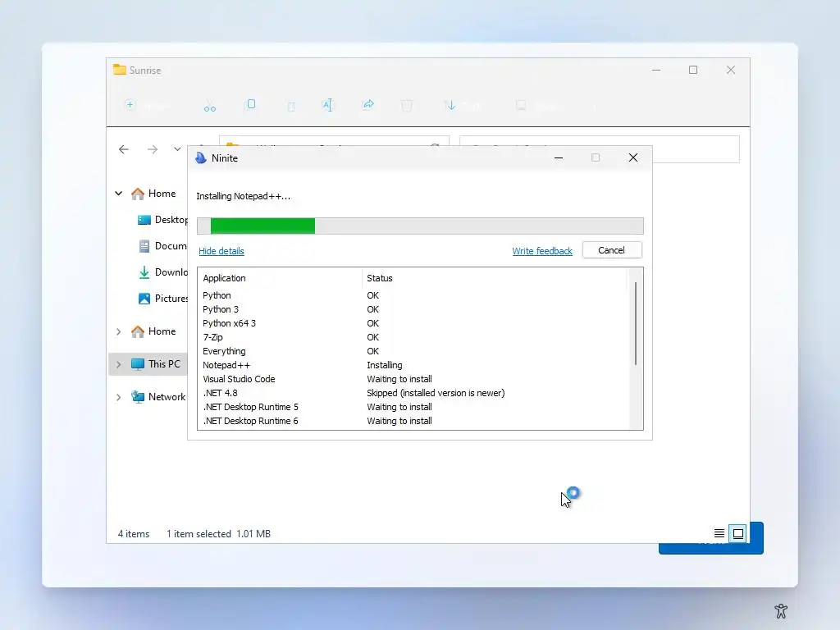The width and height of the screenshot is (840, 630).
Task: Click the Ninite details list scrollbar
Action: tap(636, 323)
